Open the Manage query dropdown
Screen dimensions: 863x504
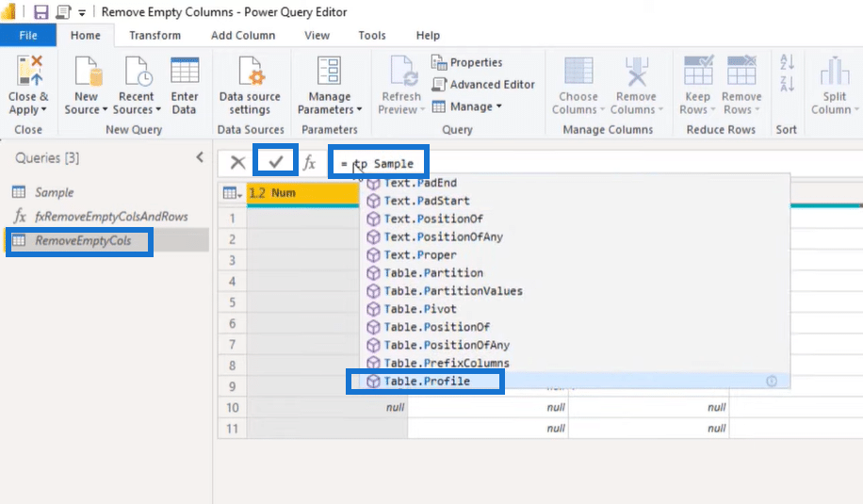click(467, 106)
